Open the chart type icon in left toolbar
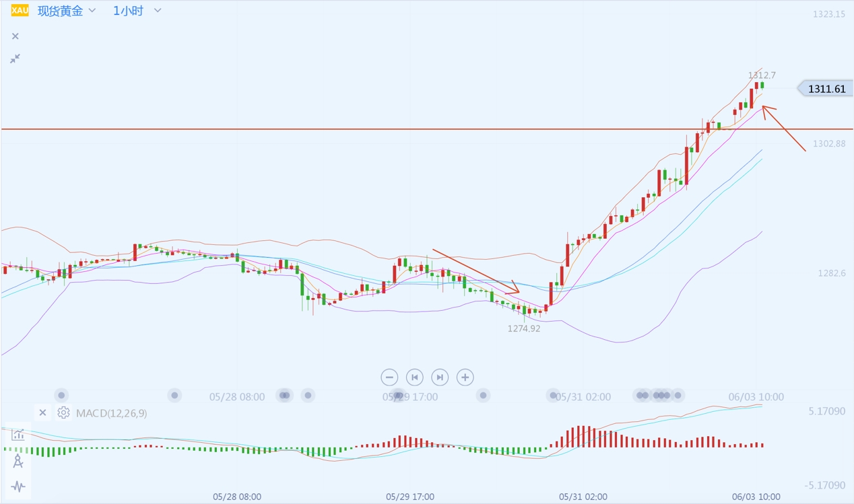Viewport: 854px width, 504px height. pos(18,435)
